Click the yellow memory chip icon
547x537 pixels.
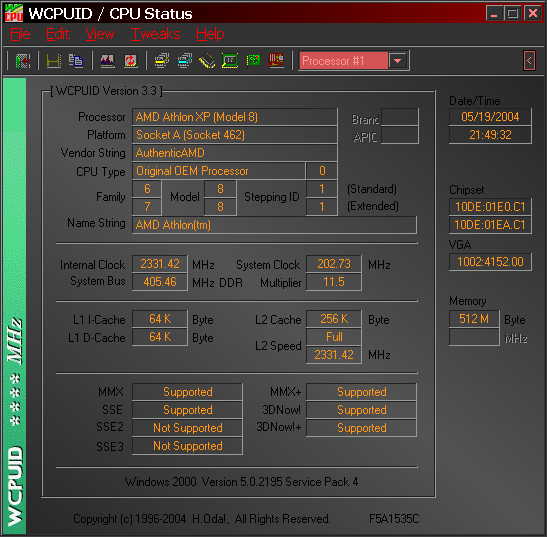pos(207,61)
